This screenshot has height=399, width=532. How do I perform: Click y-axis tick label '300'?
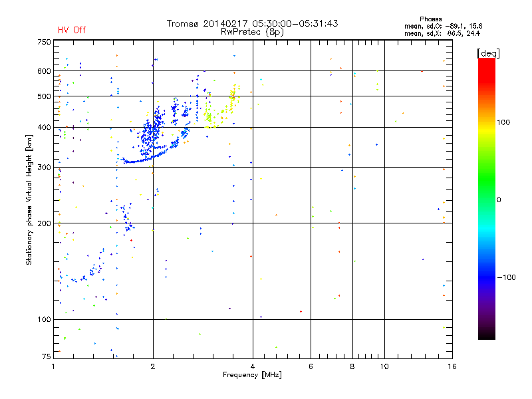[x=44, y=167]
